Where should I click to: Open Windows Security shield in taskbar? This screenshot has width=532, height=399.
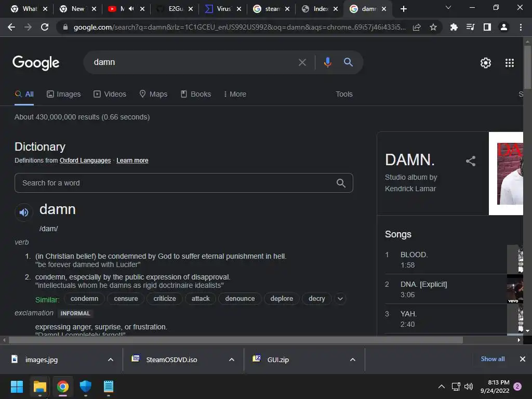tap(86, 387)
